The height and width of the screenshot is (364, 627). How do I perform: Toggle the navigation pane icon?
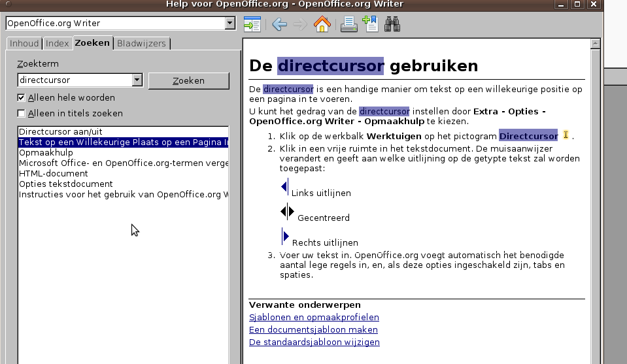pyautogui.click(x=252, y=25)
